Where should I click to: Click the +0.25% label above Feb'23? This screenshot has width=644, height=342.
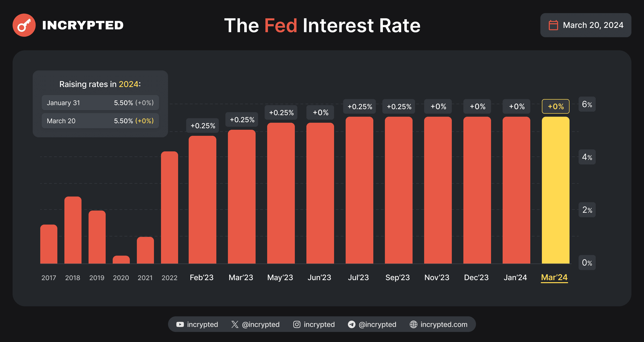tap(203, 125)
